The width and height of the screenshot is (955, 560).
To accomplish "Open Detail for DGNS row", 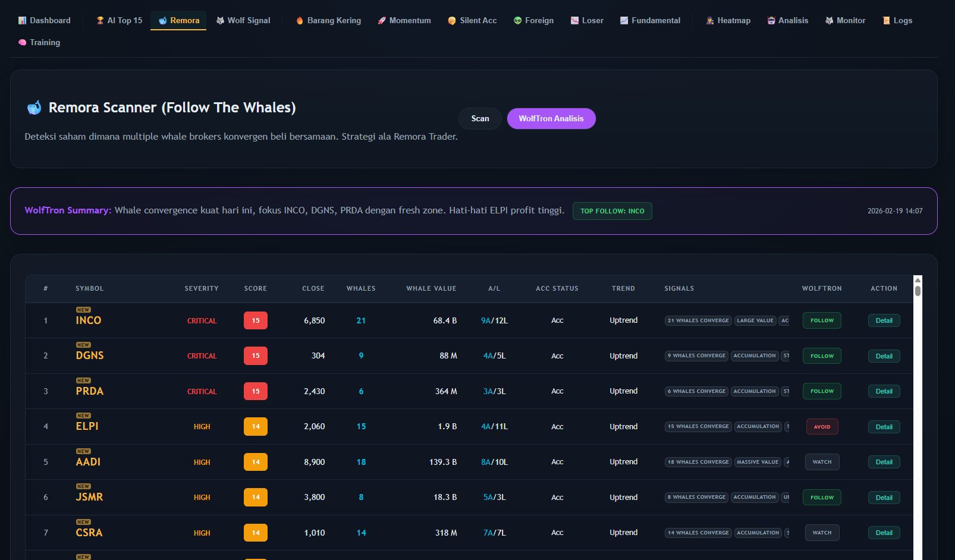I will pyautogui.click(x=884, y=356).
